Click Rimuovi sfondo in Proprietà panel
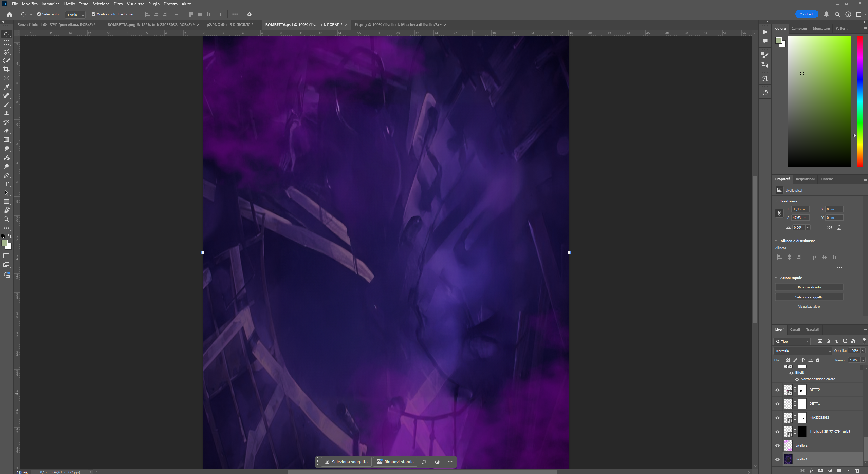 809,287
